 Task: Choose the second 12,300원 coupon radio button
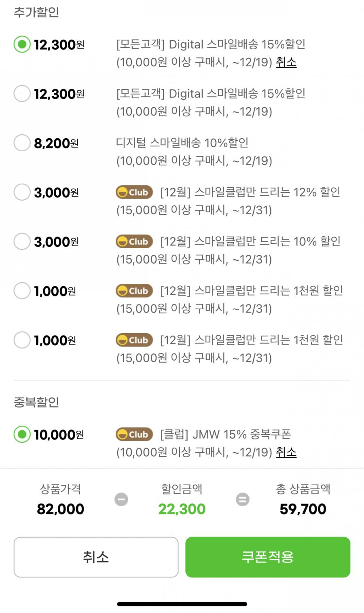coord(22,93)
